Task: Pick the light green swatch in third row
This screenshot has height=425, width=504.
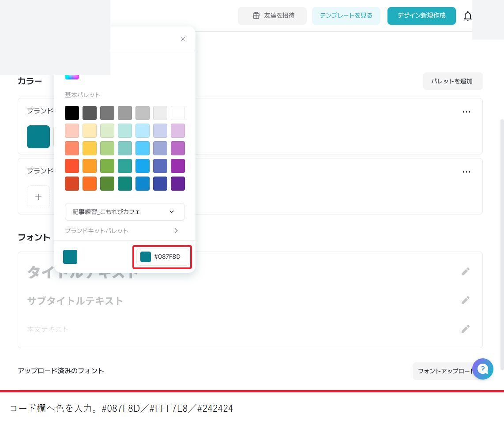Action: click(x=107, y=148)
